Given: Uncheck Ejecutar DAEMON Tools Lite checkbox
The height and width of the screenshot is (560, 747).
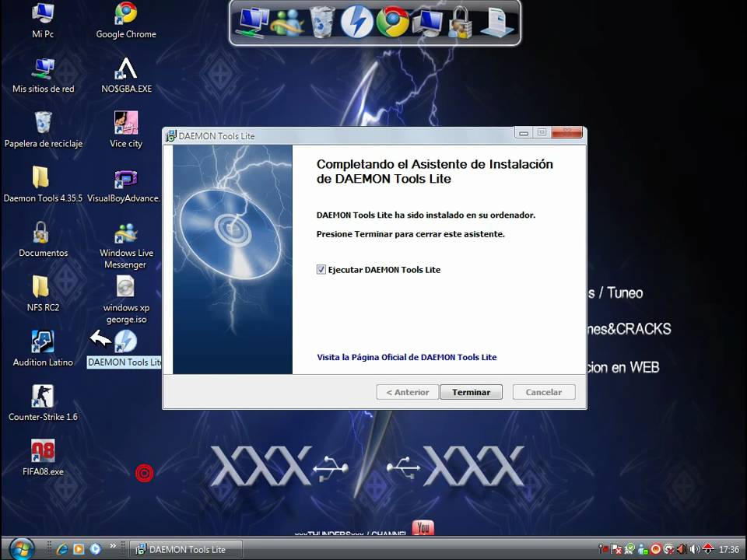Looking at the screenshot, I should click(321, 270).
